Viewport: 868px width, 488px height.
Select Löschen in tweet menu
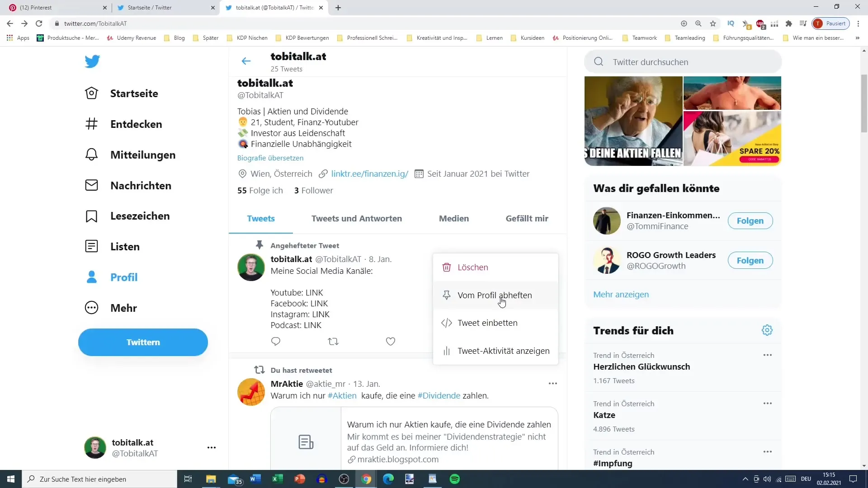[x=495, y=267]
